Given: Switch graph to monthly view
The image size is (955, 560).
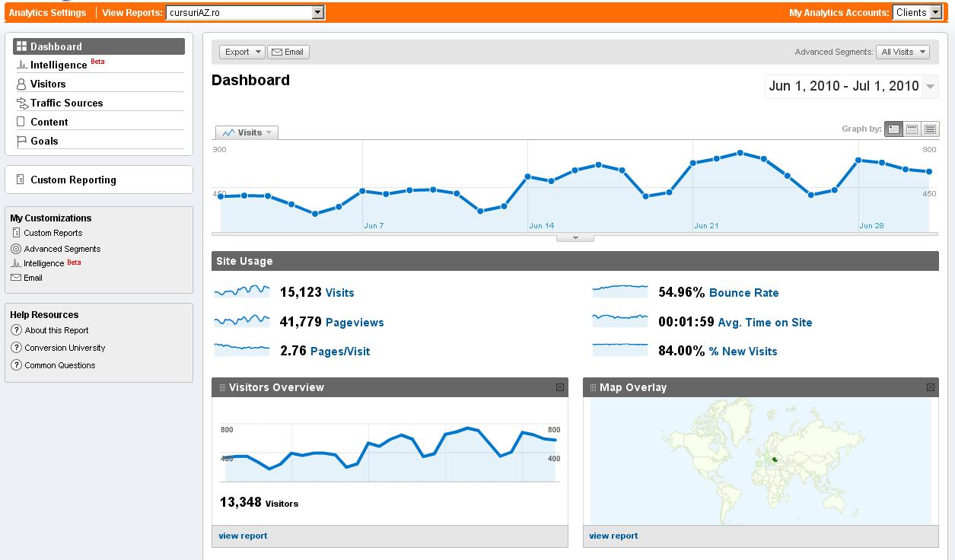Looking at the screenshot, I should point(930,129).
